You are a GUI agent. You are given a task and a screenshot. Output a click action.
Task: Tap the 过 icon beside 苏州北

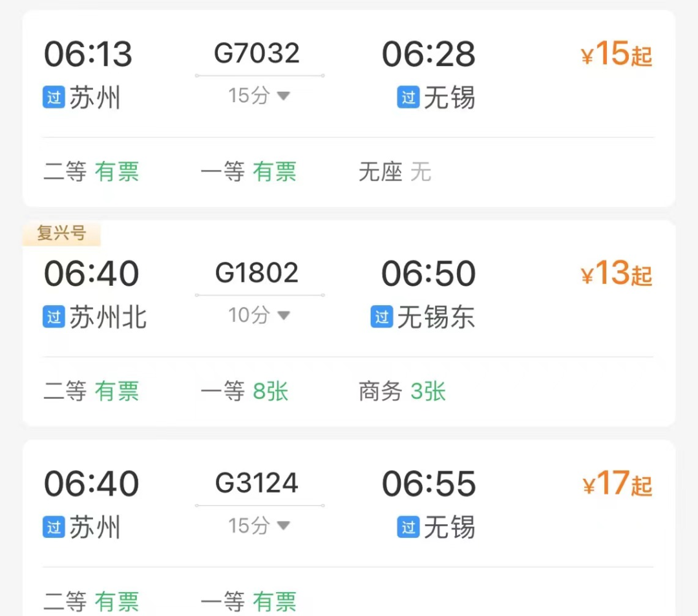pos(54,317)
